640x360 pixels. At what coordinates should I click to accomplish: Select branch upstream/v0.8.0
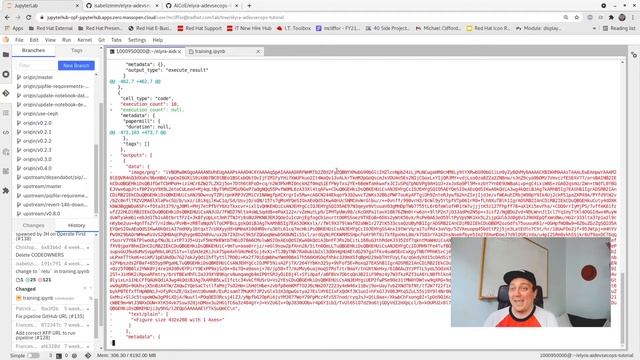41,213
